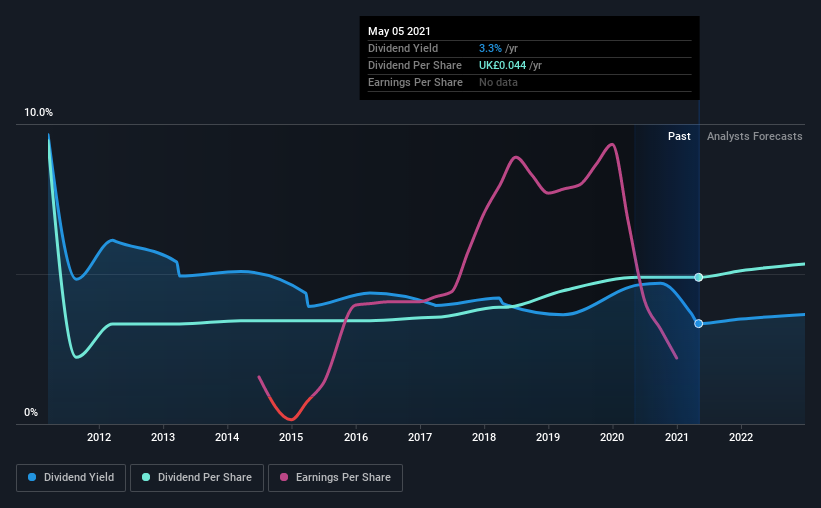The height and width of the screenshot is (508, 821).
Task: Click the 2018 x-axis label
Action: tap(484, 437)
